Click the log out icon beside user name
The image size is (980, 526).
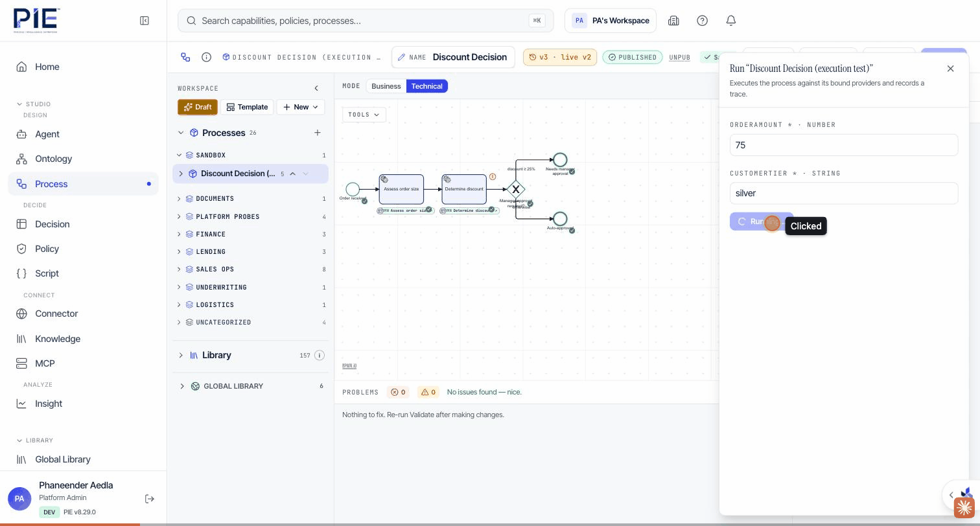[150, 499]
